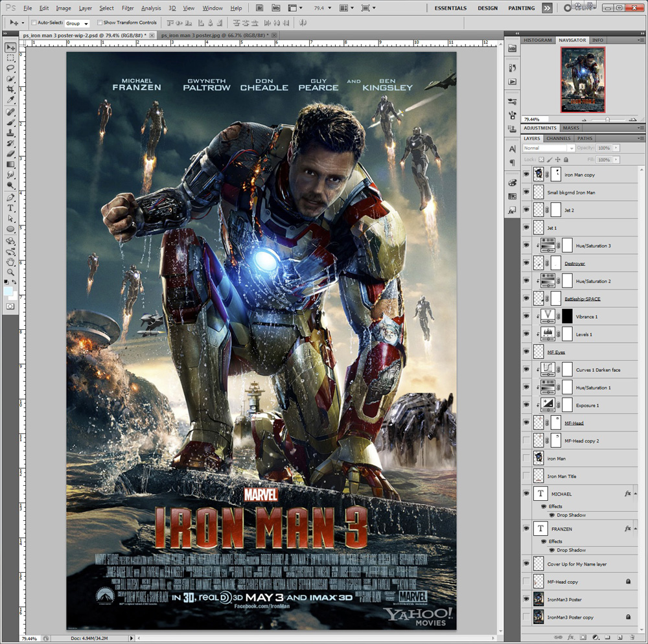Screen dimensions: 648x644
Task: Check Show Transform Controls option
Action: point(99,23)
